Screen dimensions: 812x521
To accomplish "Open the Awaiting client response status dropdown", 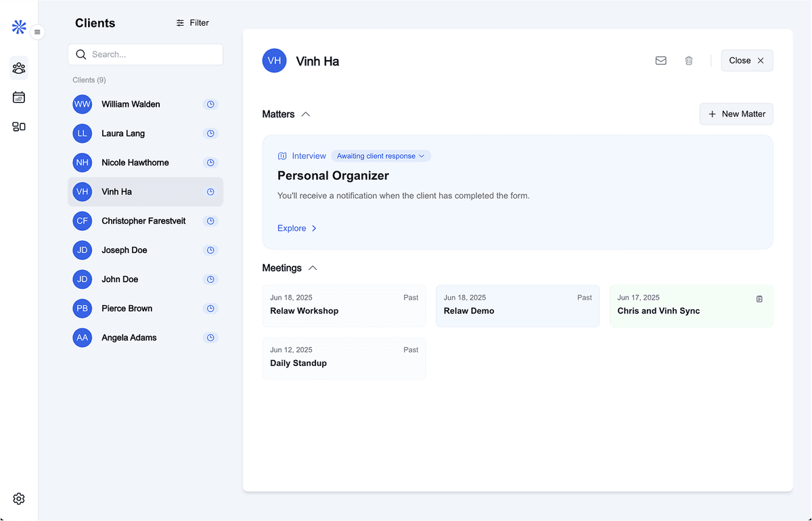I will coord(380,156).
